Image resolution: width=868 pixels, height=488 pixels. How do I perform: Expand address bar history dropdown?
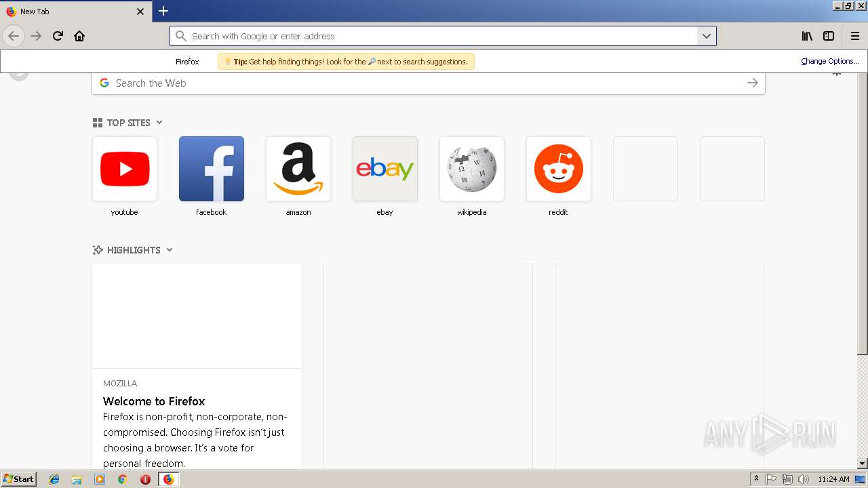pos(706,36)
